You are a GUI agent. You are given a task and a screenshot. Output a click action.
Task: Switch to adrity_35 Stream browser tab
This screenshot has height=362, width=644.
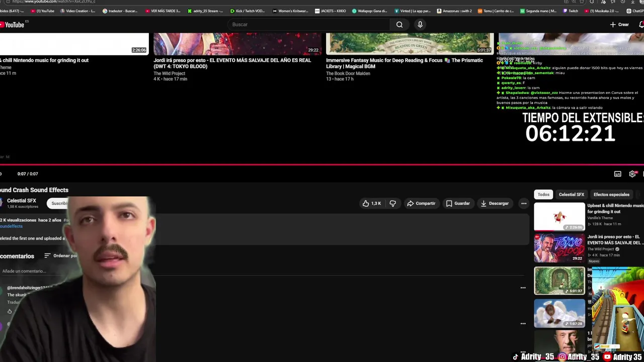tap(205, 11)
